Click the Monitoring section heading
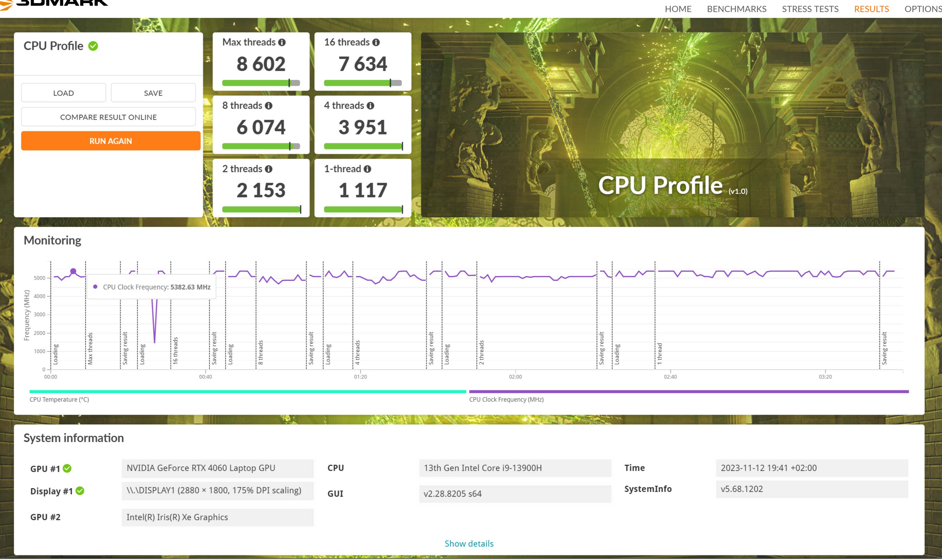This screenshot has height=560, width=942. [x=52, y=240]
